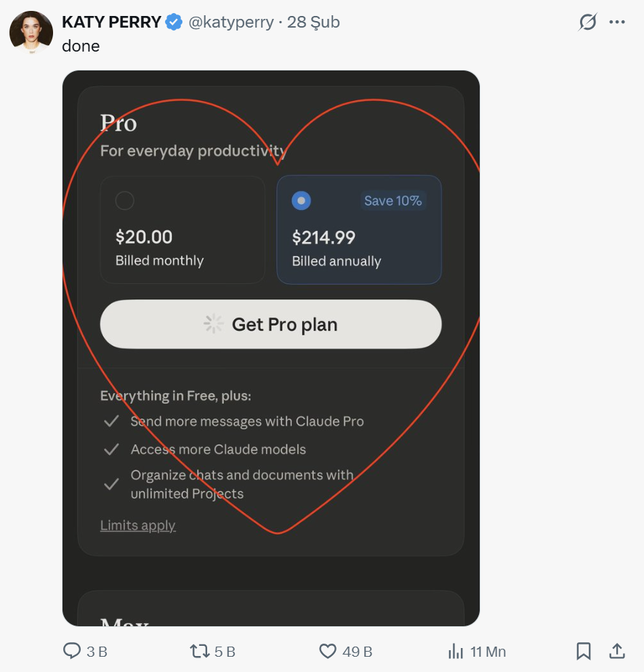
Task: Click the Billed annually plan card
Action: (359, 247)
